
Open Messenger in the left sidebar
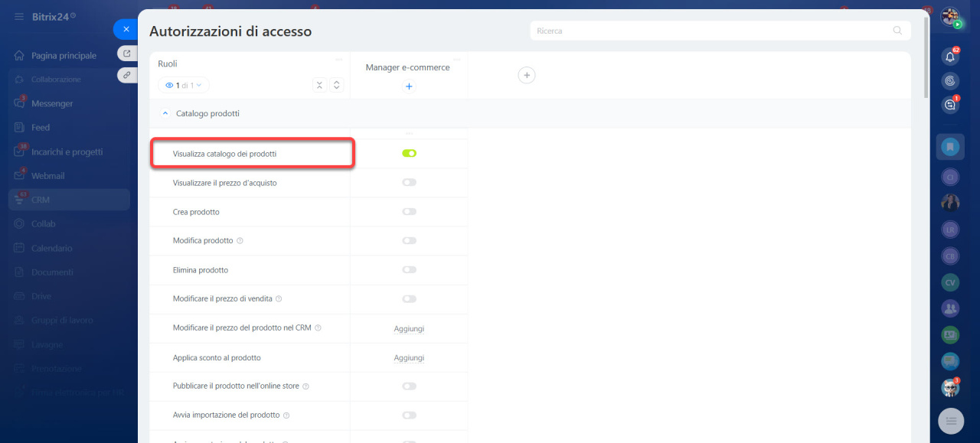pyautogui.click(x=52, y=103)
